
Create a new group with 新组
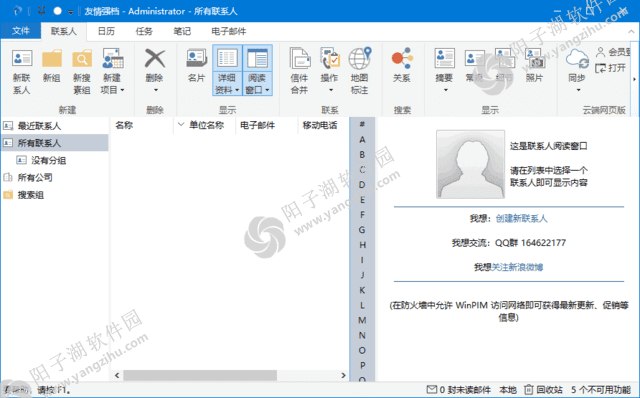(x=52, y=67)
